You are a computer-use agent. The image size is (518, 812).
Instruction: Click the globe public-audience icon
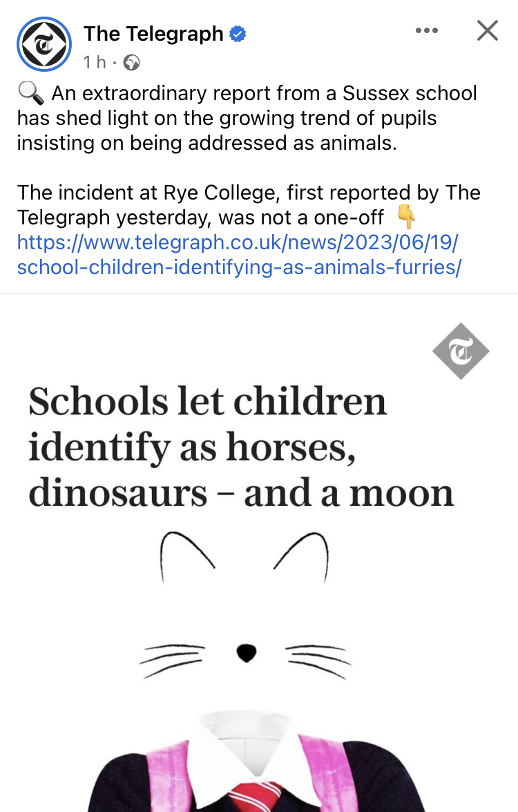(131, 64)
